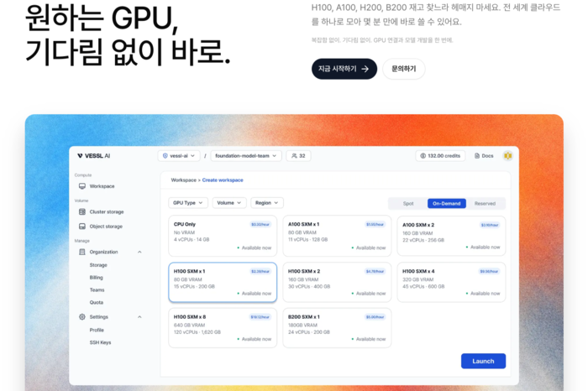
Task: Open the GPU Type filter dropdown
Action: pos(188,202)
